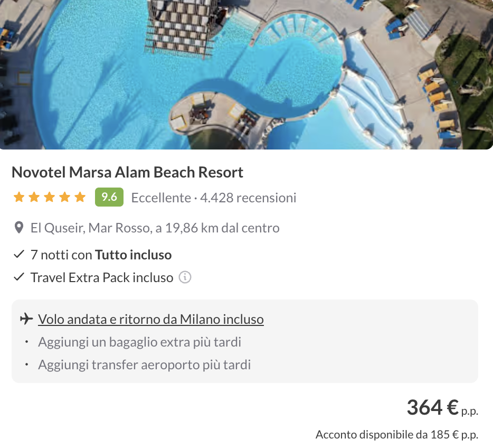493x448 pixels.
Task: Click Aggiungi un bagaglio extra più tardi
Action: (139, 342)
